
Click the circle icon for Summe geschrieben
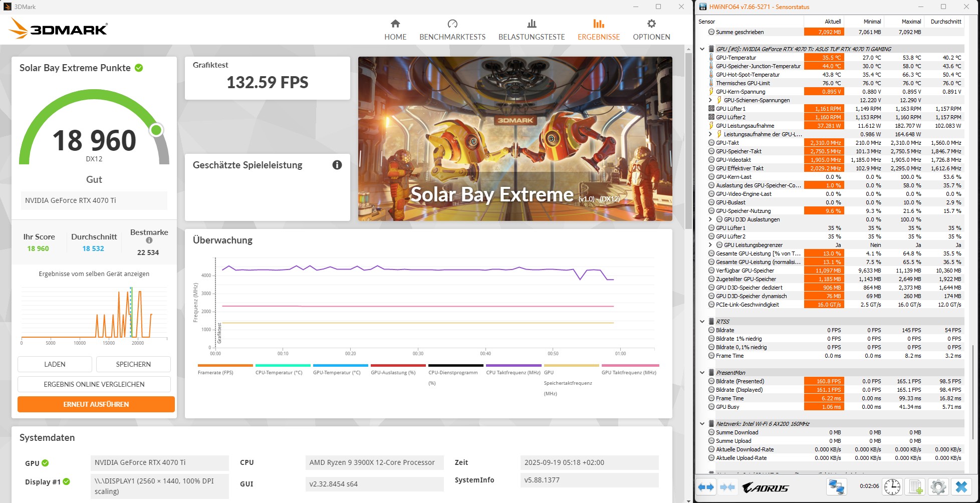pyautogui.click(x=711, y=32)
